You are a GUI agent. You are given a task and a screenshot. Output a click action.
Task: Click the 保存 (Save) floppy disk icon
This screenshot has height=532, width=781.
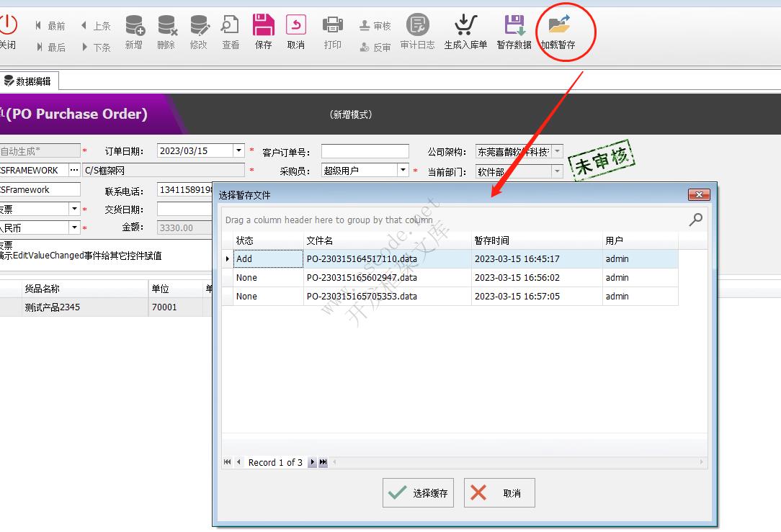(x=264, y=26)
